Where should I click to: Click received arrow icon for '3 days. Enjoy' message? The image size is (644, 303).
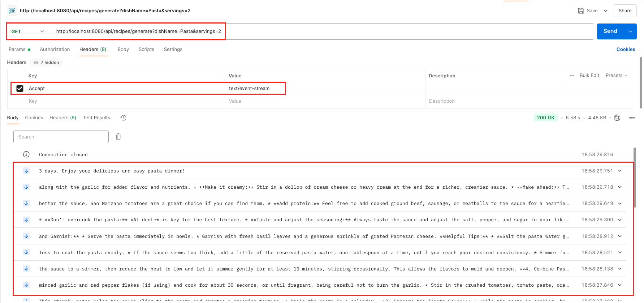coord(26,171)
